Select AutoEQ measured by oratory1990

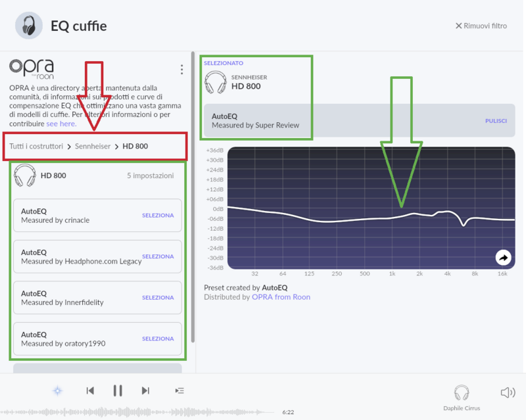(158, 338)
